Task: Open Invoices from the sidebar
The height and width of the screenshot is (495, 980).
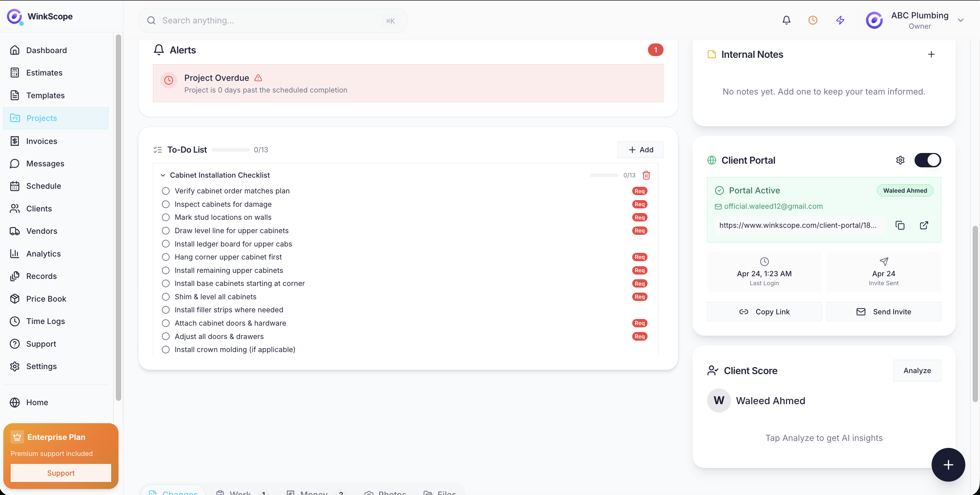Action: 56,141
